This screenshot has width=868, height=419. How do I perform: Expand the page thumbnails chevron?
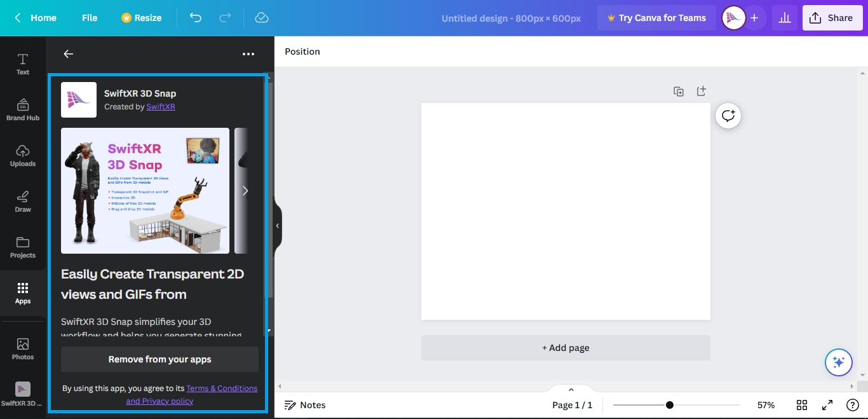571,390
